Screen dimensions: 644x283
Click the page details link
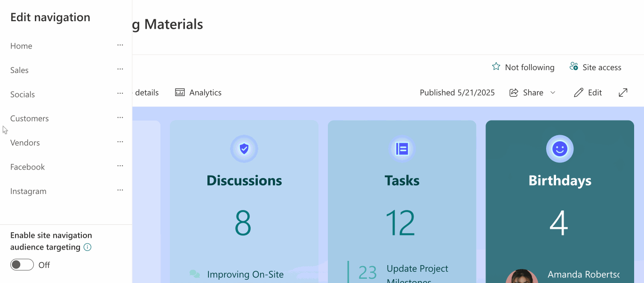(146, 93)
